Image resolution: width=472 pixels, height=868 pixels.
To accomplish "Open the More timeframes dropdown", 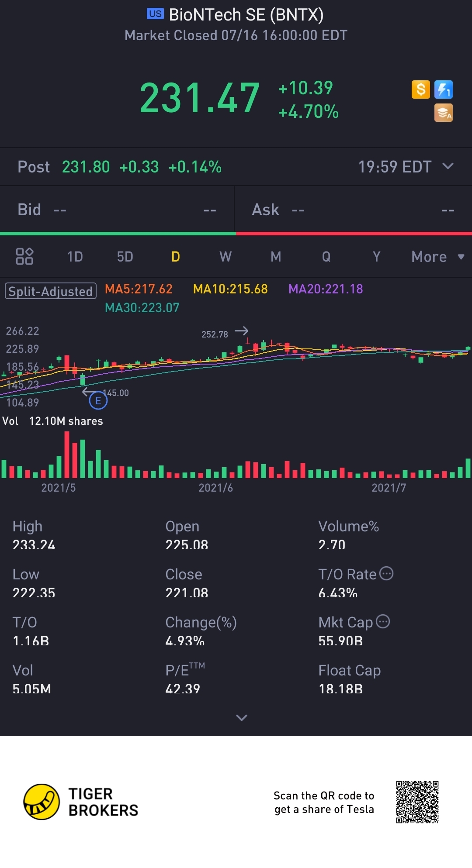I will tap(438, 257).
